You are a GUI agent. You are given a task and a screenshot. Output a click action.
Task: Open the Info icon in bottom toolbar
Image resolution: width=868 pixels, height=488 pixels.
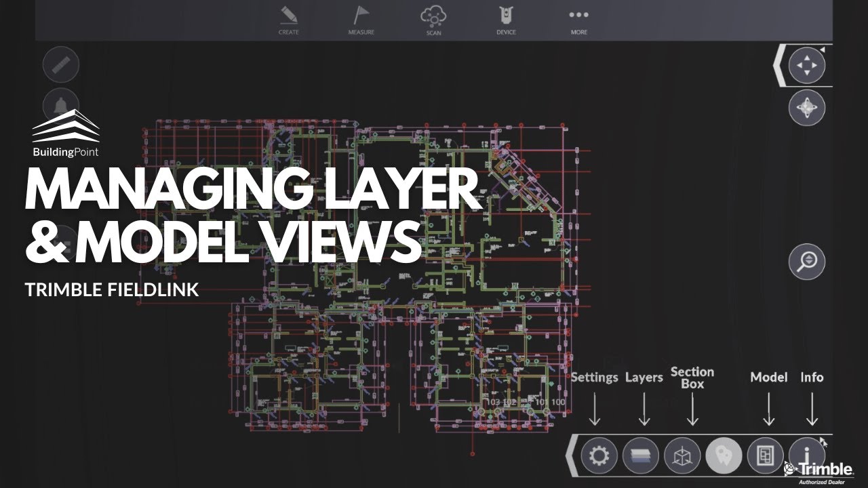pos(807,455)
